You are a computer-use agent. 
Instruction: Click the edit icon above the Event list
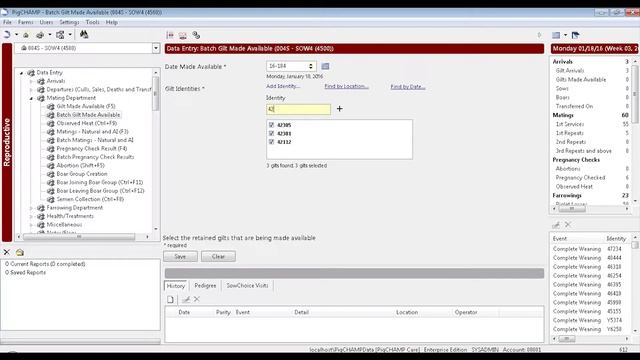click(556, 225)
